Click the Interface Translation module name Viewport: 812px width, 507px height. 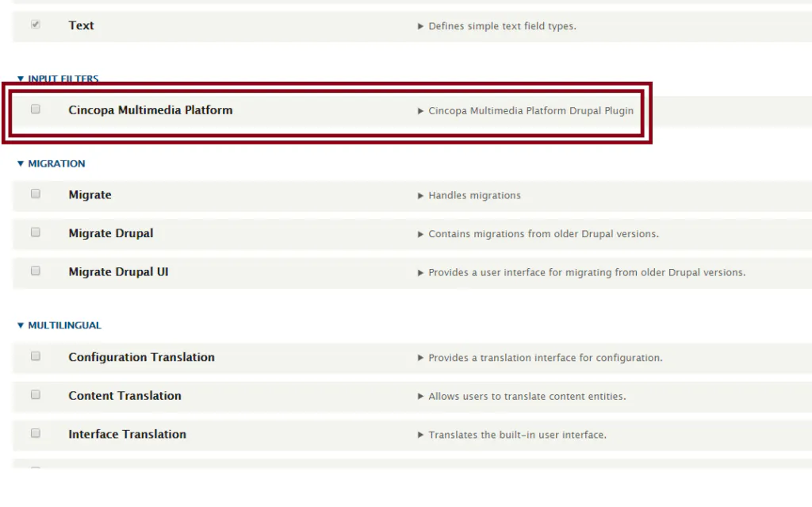click(x=127, y=434)
